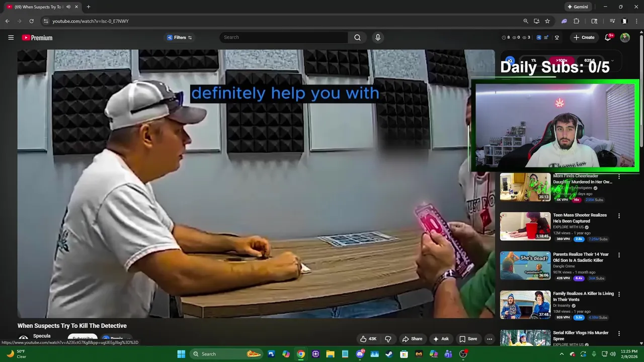644x362 pixels.
Task: Mute the tab via speaker icon
Action: coord(68,7)
